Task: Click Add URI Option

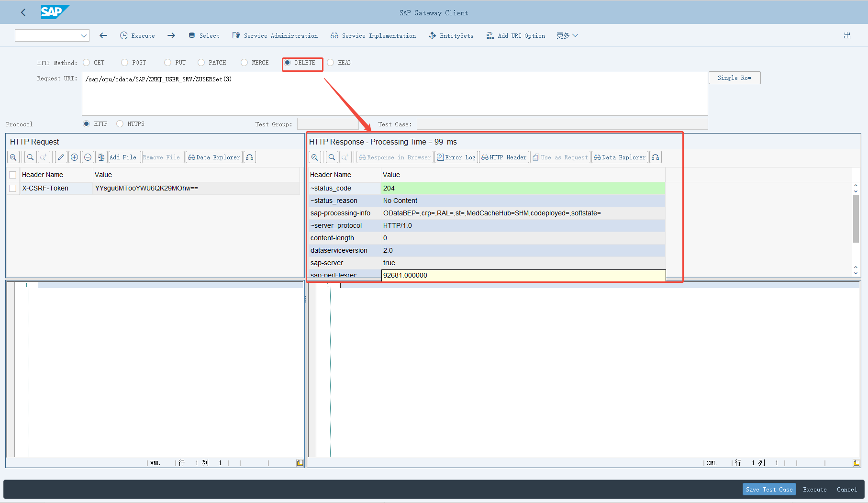Action: pyautogui.click(x=516, y=35)
